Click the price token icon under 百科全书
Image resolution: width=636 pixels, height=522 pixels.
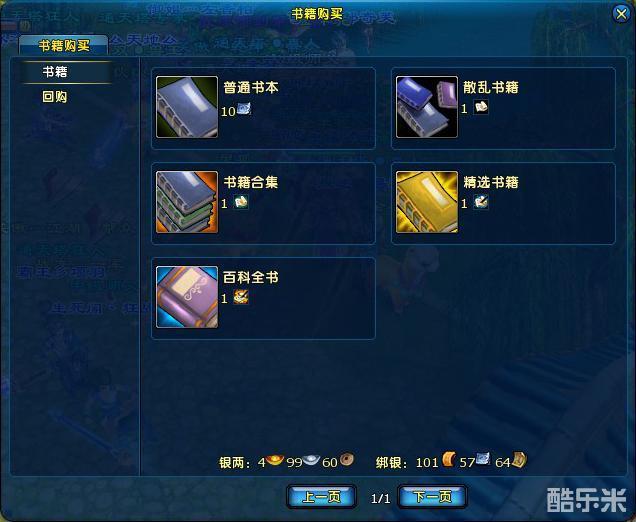click(x=241, y=298)
